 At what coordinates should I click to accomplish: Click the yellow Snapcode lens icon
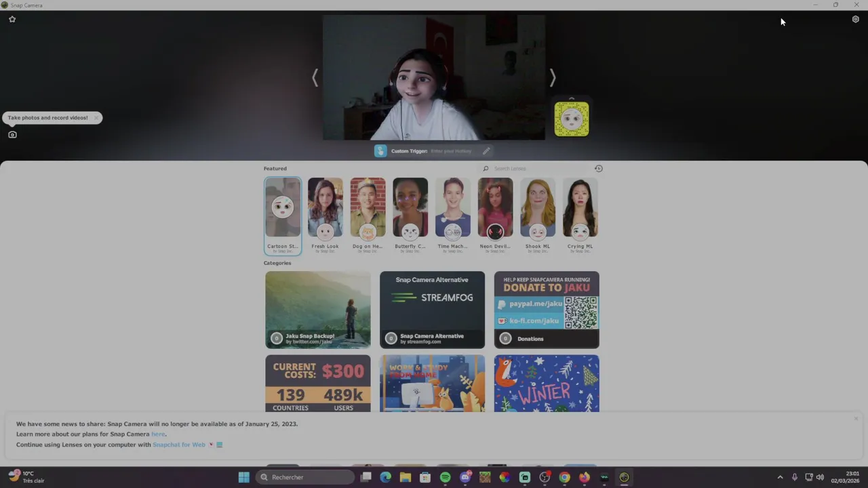click(572, 119)
